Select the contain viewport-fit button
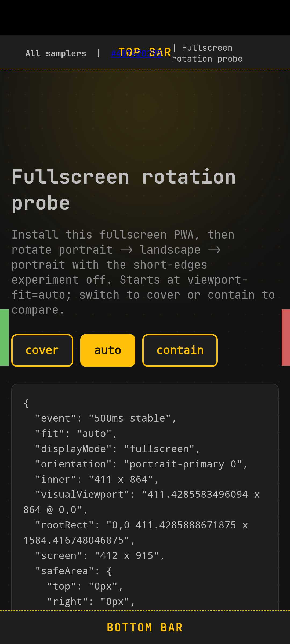 point(180,350)
